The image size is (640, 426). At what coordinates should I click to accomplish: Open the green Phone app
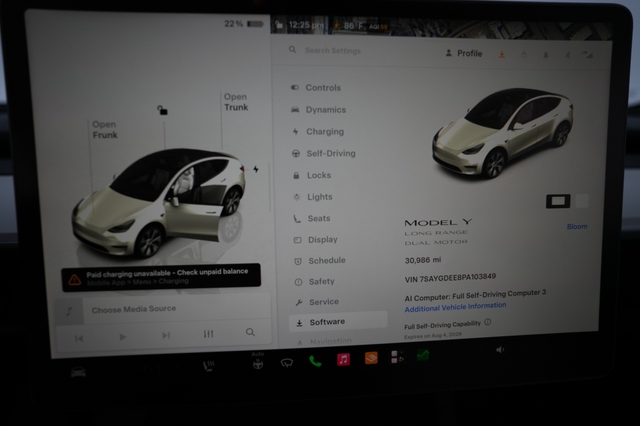pos(315,361)
